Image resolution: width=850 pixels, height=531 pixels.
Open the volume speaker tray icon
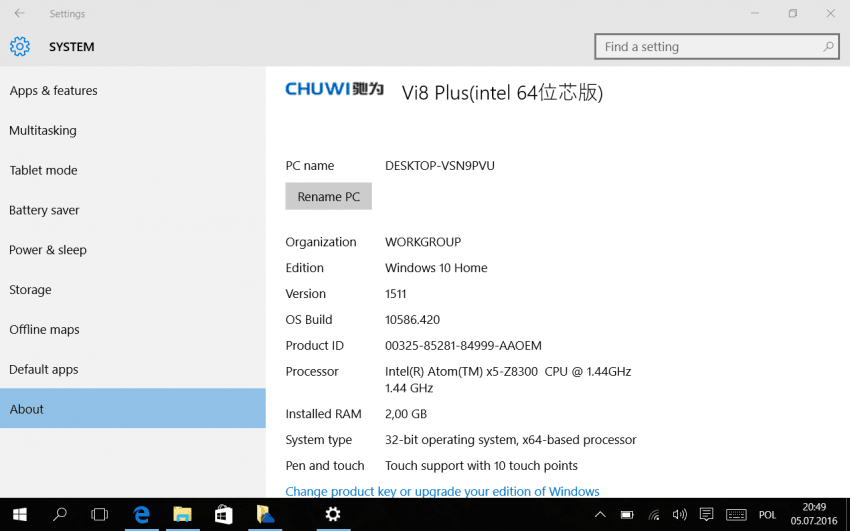(x=680, y=515)
